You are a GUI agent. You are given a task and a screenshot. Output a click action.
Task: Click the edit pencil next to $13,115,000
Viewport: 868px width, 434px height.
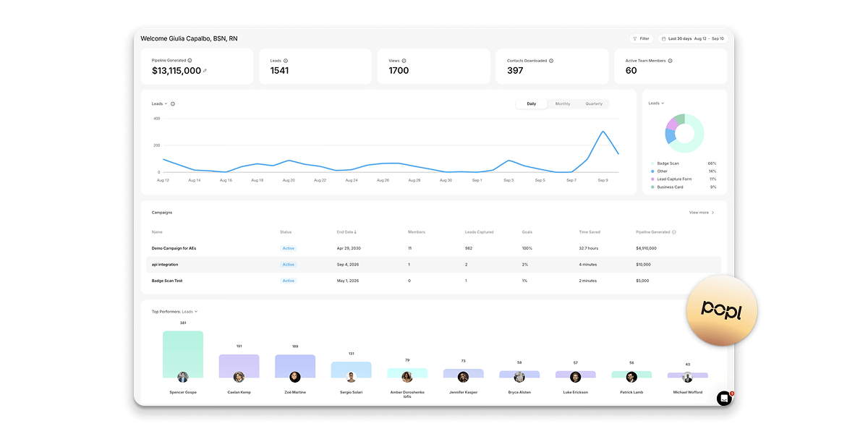(205, 71)
